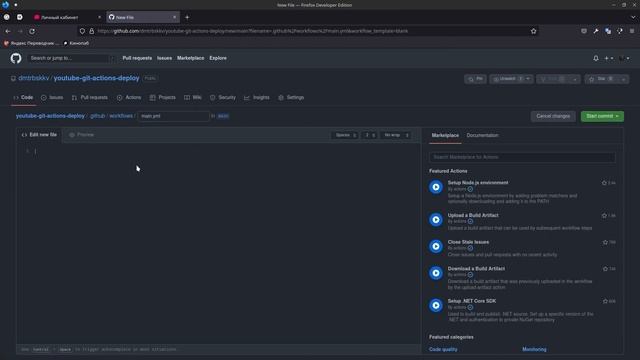Click the Start commit button
This screenshot has width=640, height=360.
click(x=602, y=116)
